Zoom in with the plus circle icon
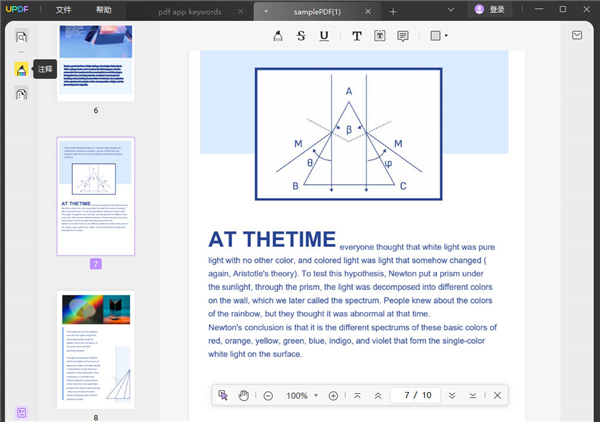 [x=333, y=396]
